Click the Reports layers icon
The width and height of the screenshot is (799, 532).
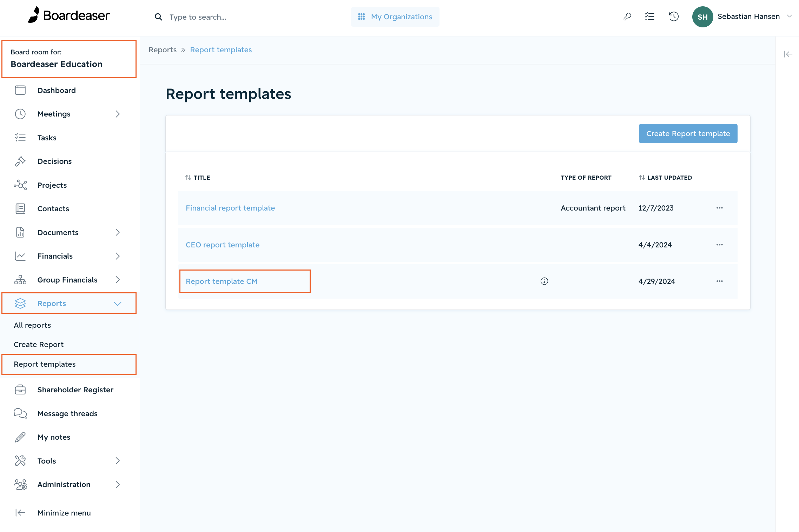[x=20, y=304]
